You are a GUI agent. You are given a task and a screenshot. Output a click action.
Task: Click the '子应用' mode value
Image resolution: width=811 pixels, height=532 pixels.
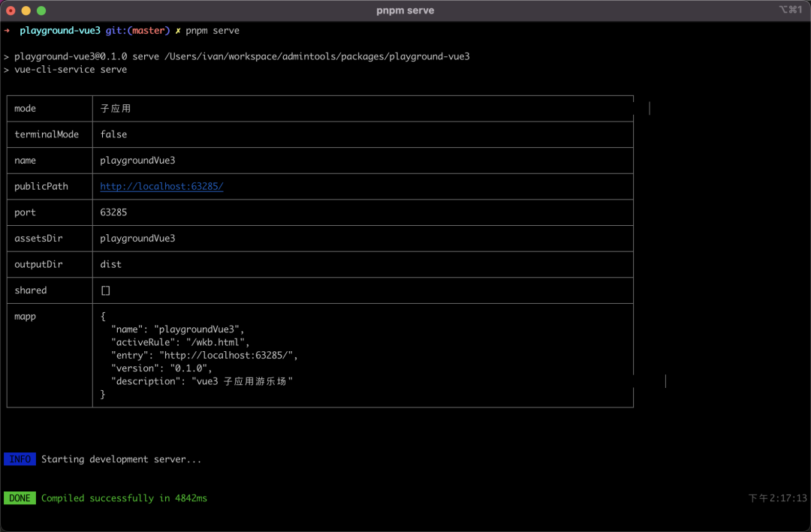(x=116, y=109)
